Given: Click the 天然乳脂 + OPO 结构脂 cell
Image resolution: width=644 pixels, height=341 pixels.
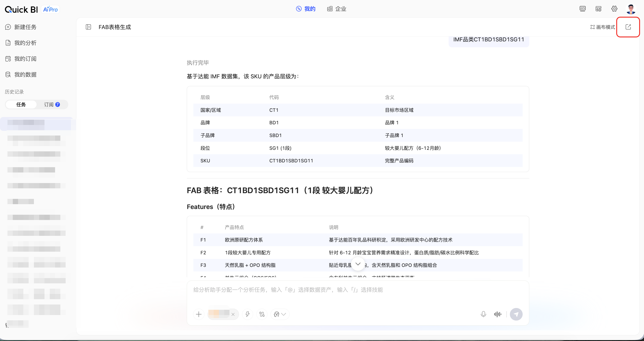Looking at the screenshot, I should [x=250, y=265].
